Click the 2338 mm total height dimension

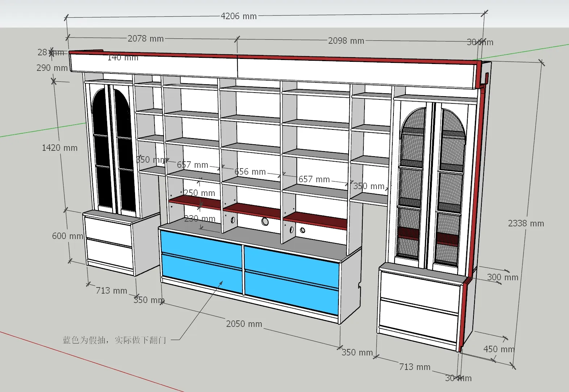tap(526, 223)
